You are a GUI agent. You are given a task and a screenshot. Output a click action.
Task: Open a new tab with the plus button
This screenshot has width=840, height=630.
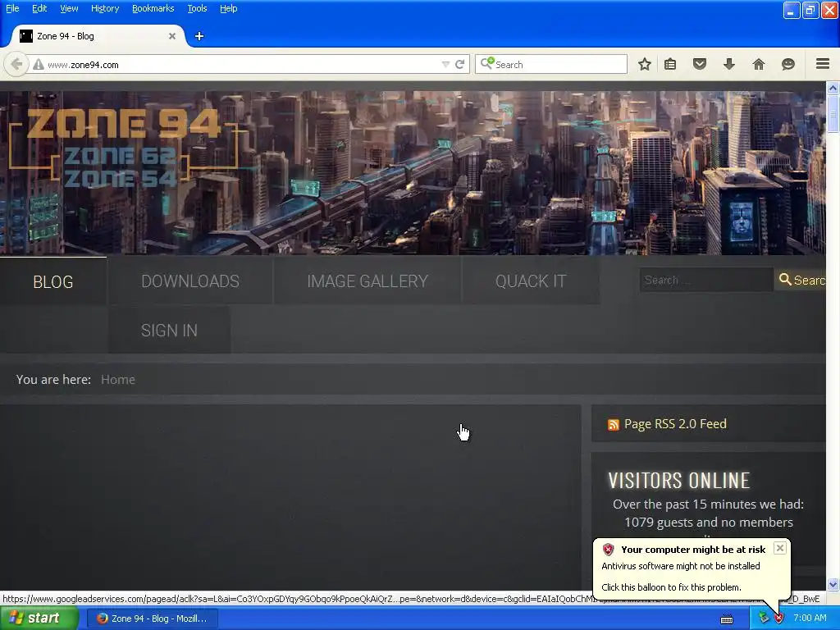[199, 36]
